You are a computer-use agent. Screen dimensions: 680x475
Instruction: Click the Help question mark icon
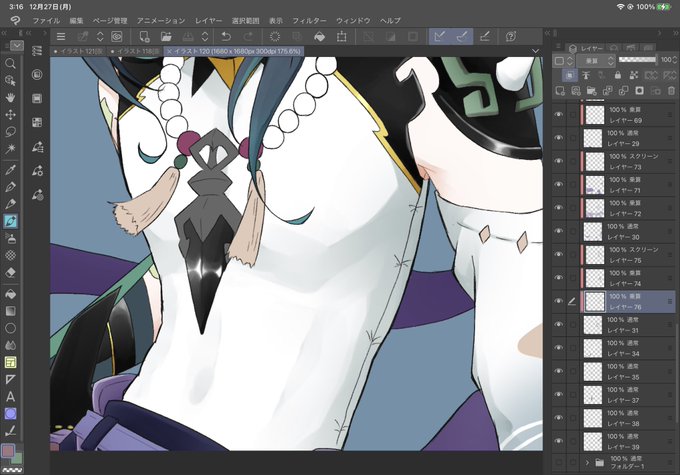coord(510,36)
